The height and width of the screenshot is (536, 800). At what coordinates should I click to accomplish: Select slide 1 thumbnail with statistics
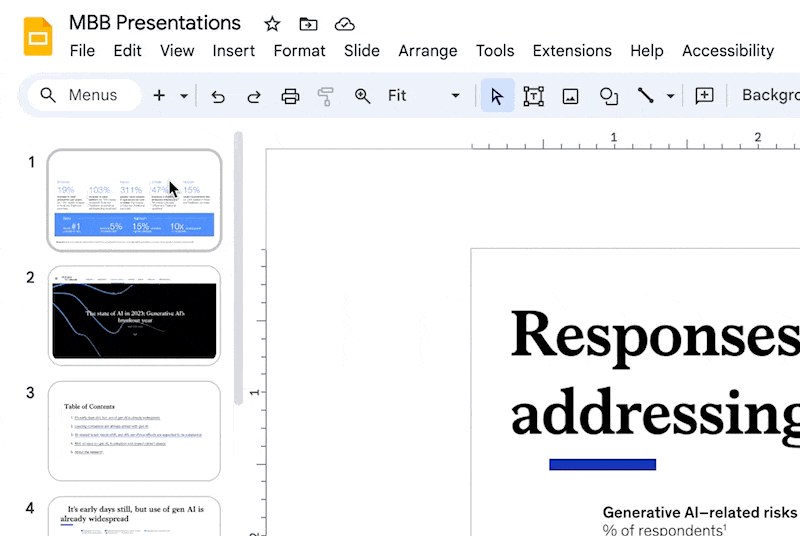click(134, 200)
